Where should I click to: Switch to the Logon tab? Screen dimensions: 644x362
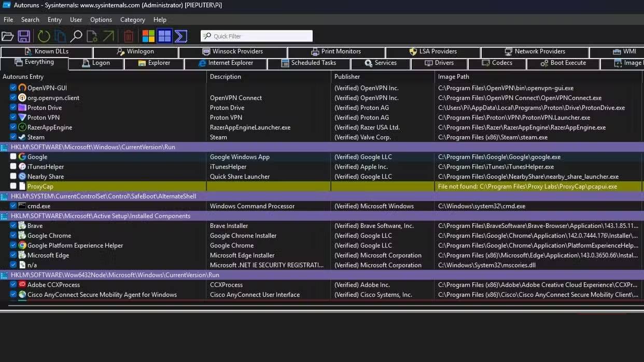pyautogui.click(x=96, y=63)
